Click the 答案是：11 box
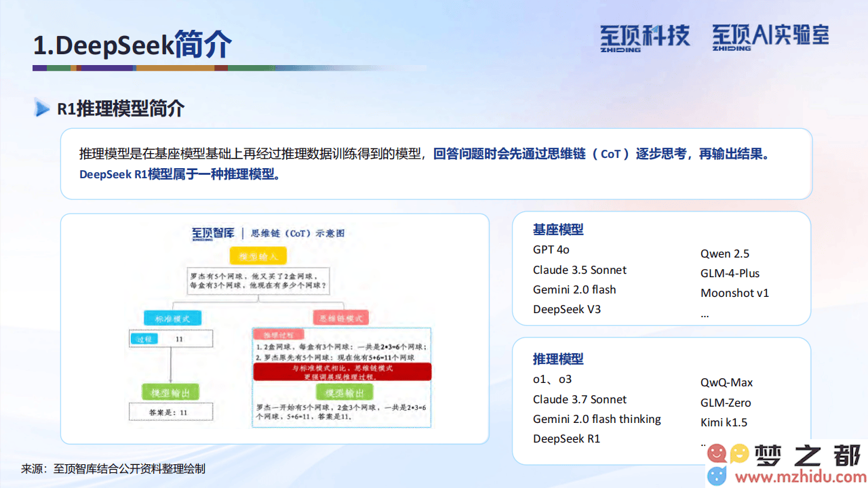Image resolution: width=868 pixels, height=488 pixels. point(171,411)
